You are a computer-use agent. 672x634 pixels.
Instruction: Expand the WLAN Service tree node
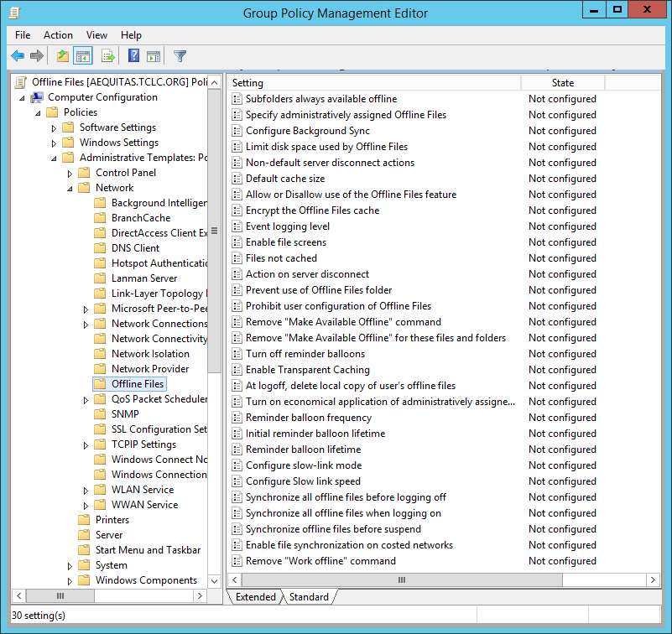click(x=86, y=489)
